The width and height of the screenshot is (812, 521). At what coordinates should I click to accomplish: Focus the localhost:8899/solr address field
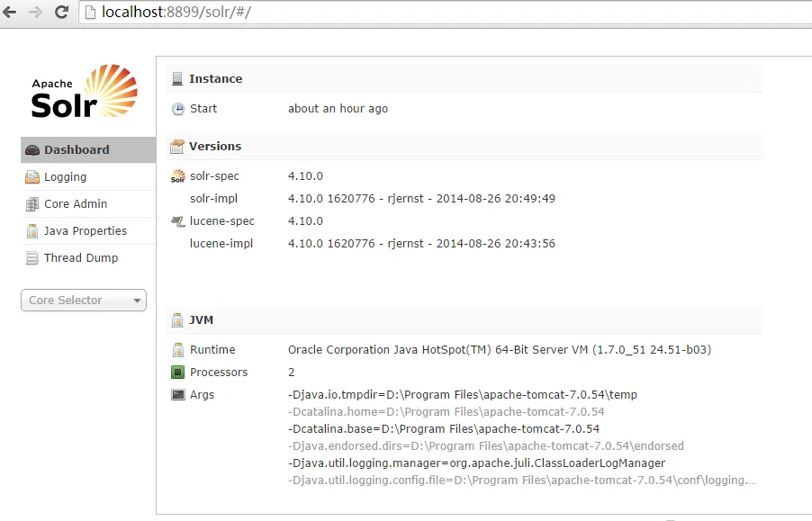[x=446, y=12]
